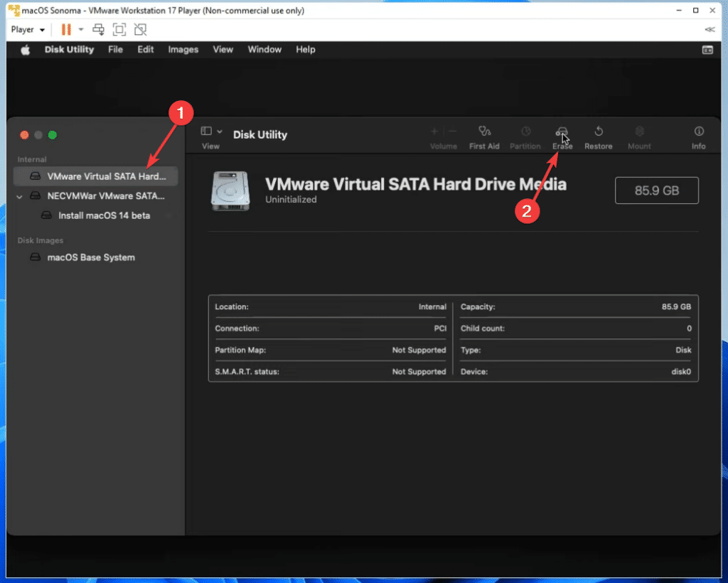
Task: Click the Child count value 0
Action: [689, 328]
